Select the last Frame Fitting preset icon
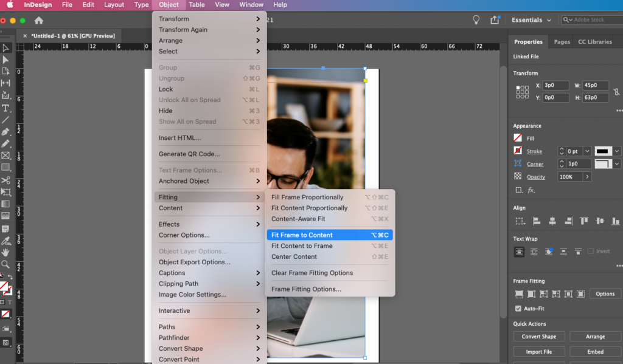This screenshot has height=364, width=623. pos(580,294)
